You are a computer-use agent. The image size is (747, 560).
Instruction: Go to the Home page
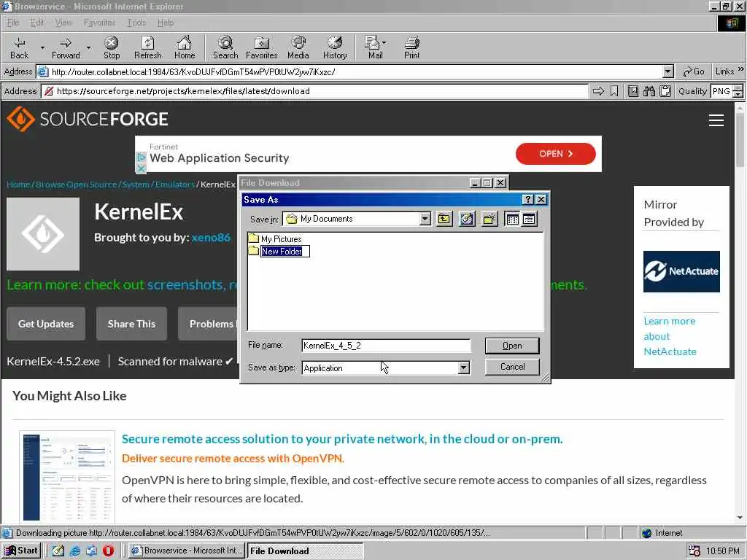pyautogui.click(x=185, y=48)
